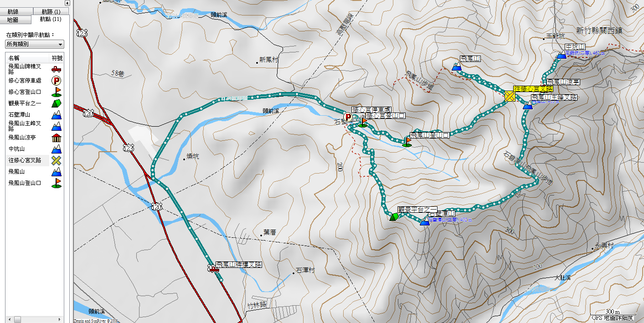The width and height of the screenshot is (644, 323).
Task: Sort waypoints by the 符號 column header
Action: click(x=57, y=58)
